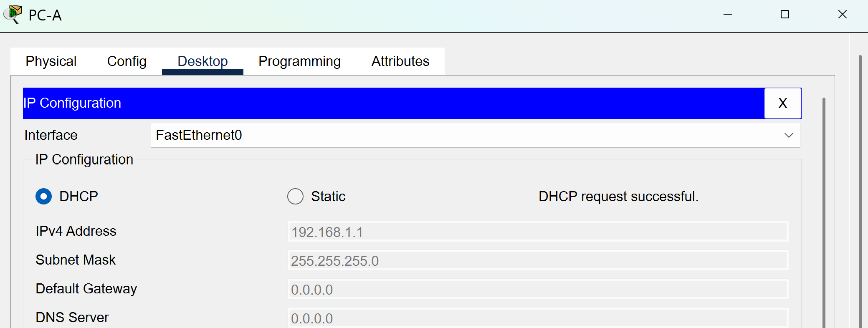Click the Interface label
The height and width of the screenshot is (328, 868).
(x=51, y=135)
